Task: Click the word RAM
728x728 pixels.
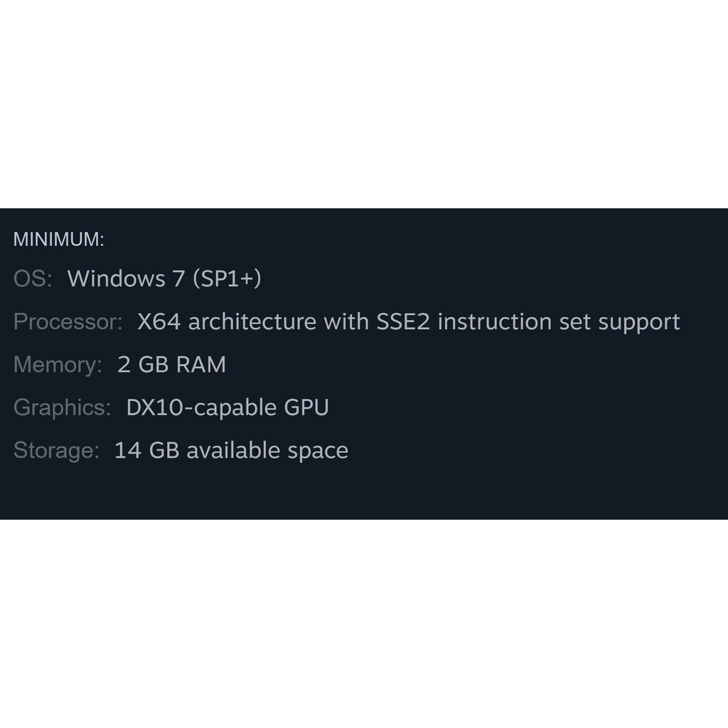Action: (201, 365)
